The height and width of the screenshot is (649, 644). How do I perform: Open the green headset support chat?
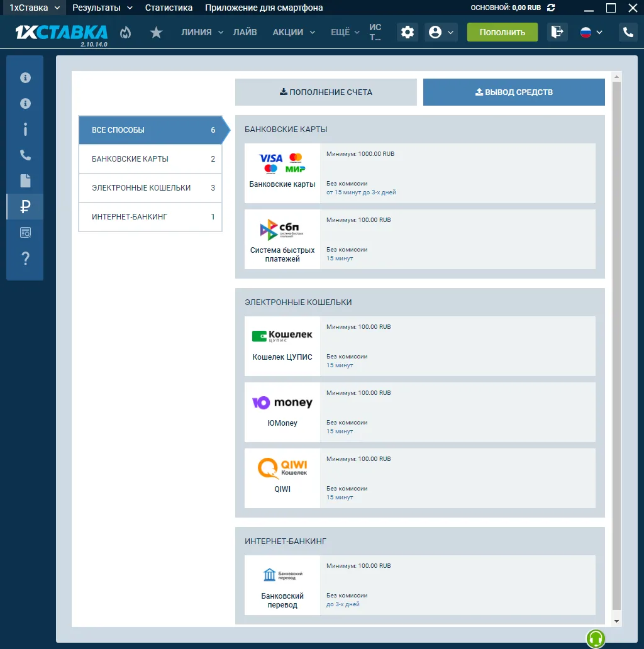tap(596, 639)
